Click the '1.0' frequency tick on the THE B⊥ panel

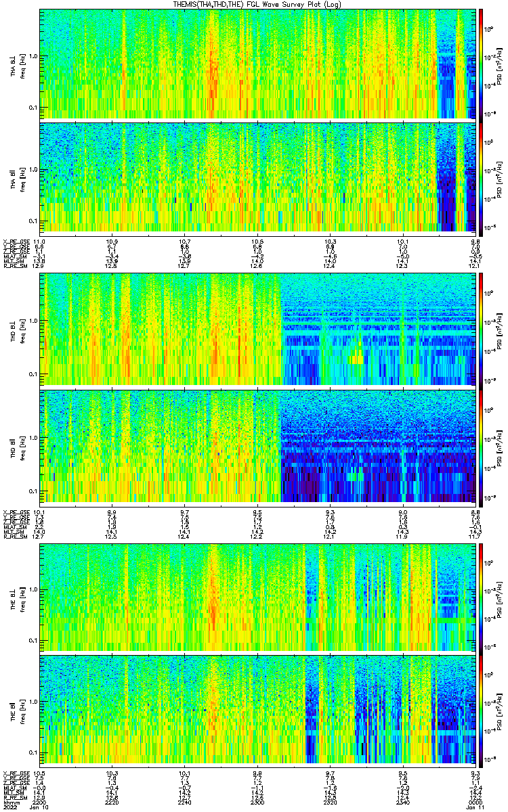[33, 590]
